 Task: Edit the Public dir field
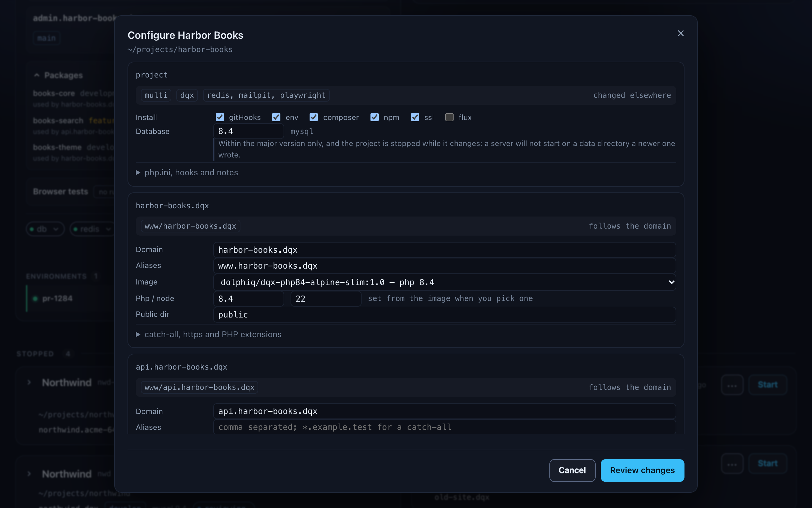pyautogui.click(x=445, y=314)
